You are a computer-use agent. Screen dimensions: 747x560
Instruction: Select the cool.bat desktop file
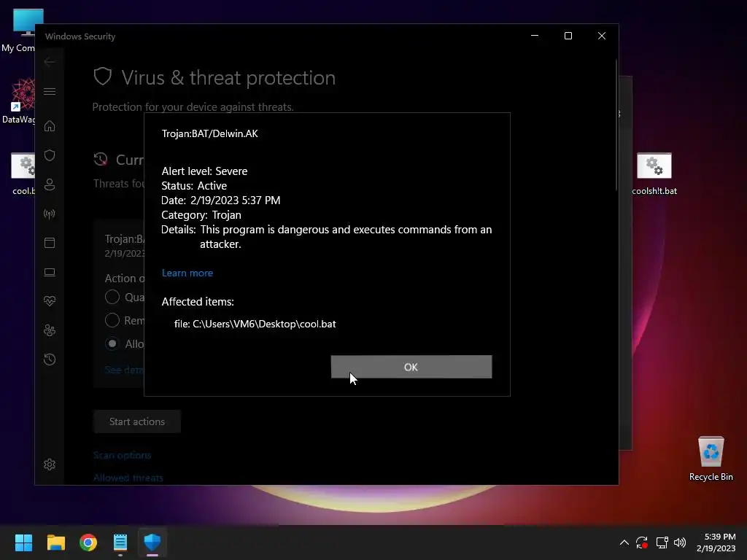(x=23, y=174)
